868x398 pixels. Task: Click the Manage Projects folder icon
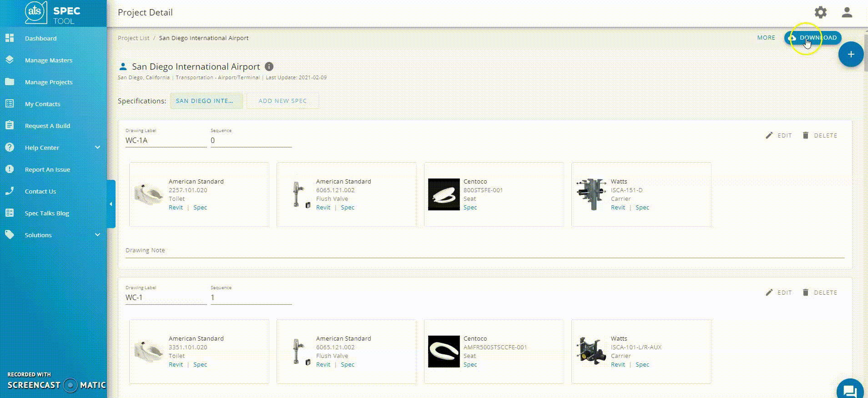10,82
